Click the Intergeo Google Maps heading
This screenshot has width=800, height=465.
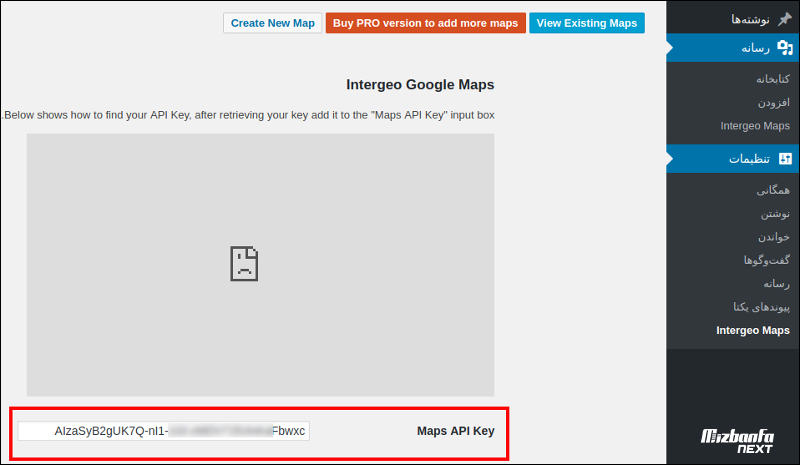coord(420,84)
